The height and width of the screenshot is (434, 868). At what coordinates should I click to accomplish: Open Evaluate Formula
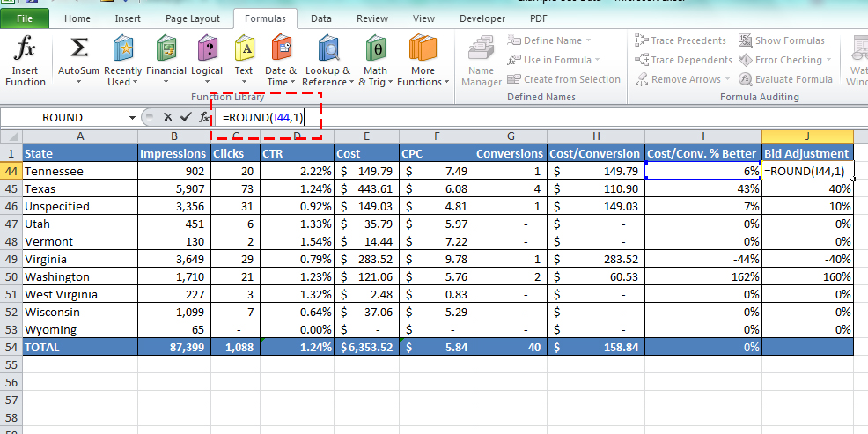(785, 79)
